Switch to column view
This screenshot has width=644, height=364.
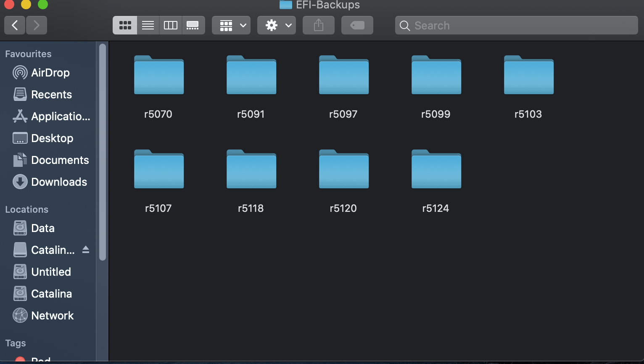[x=170, y=25]
